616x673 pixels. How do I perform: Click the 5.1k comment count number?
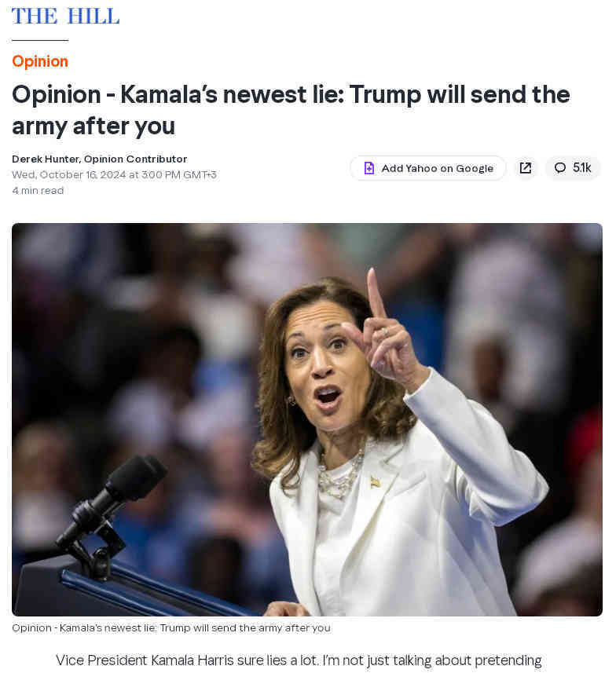581,168
